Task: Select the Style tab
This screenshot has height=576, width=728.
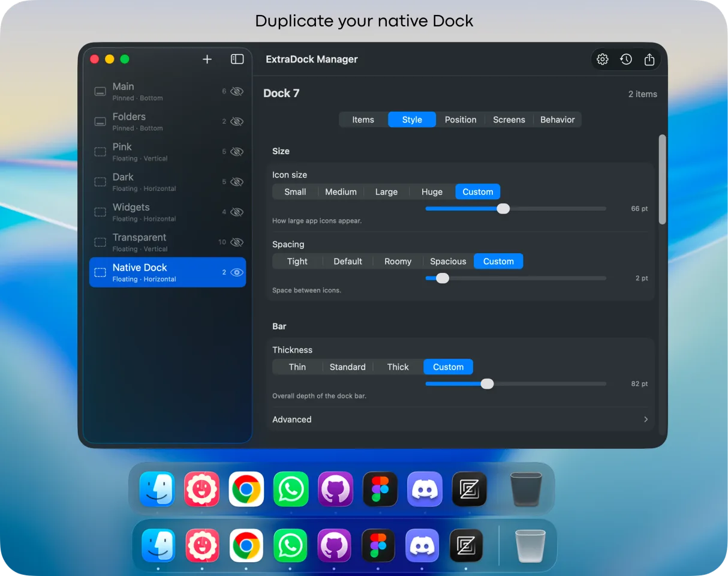Action: coord(412,119)
